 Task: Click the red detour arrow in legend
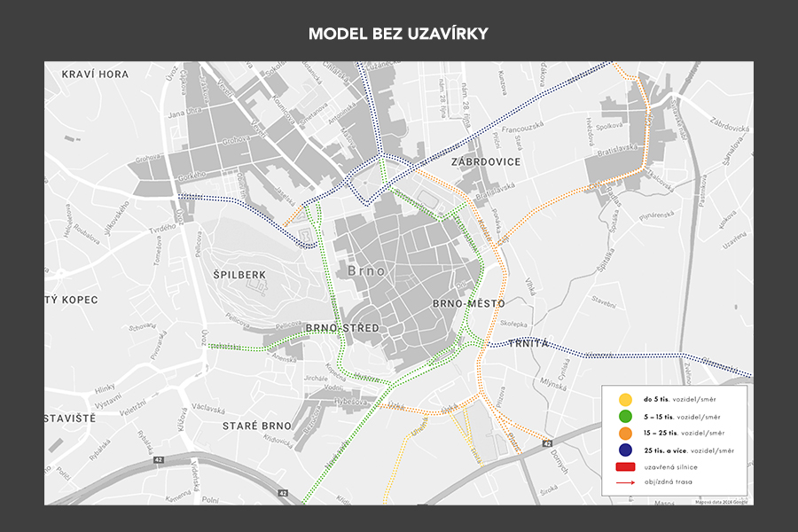[x=625, y=482]
